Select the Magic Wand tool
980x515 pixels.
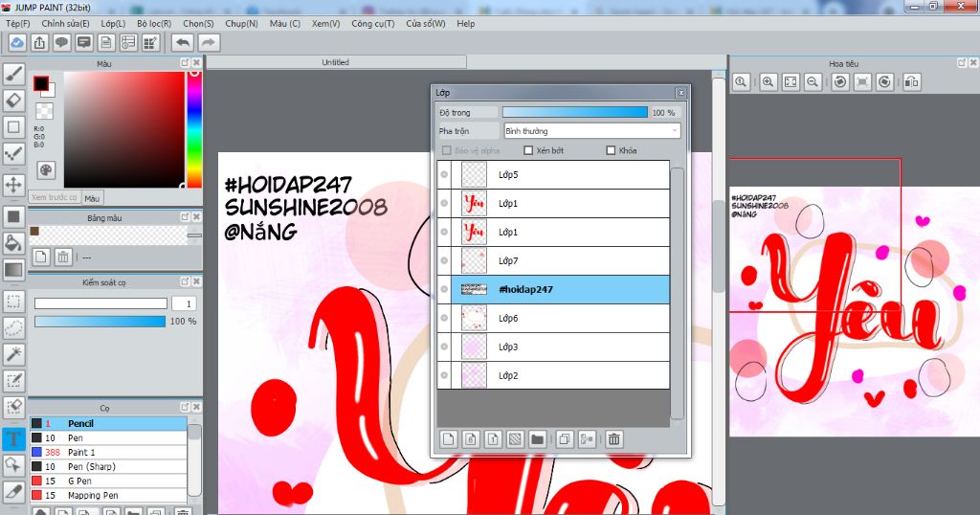coord(13,354)
